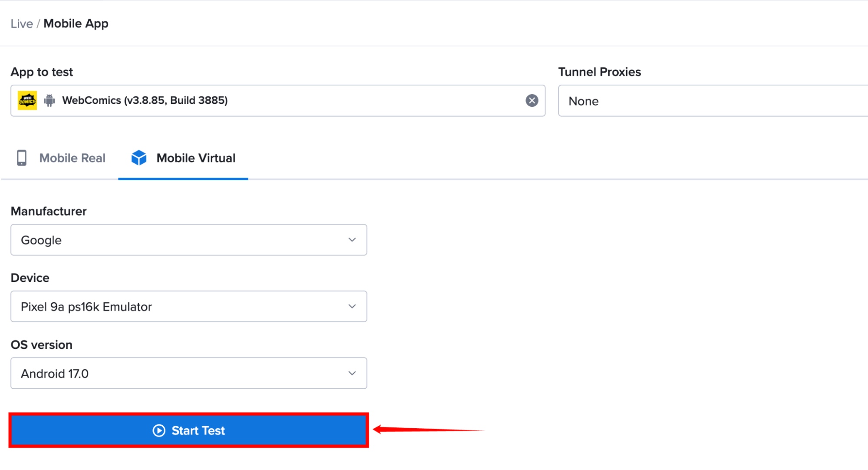Click the Android robot icon
868x470 pixels.
[50, 100]
